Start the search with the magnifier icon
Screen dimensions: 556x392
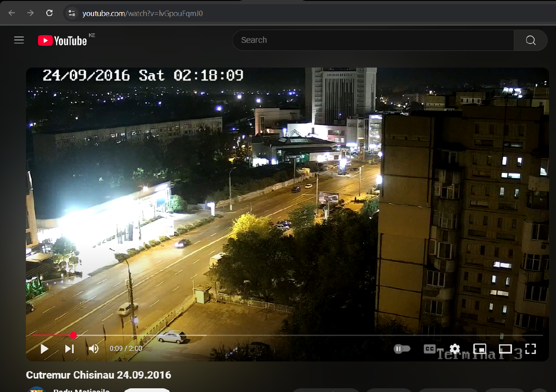point(530,40)
